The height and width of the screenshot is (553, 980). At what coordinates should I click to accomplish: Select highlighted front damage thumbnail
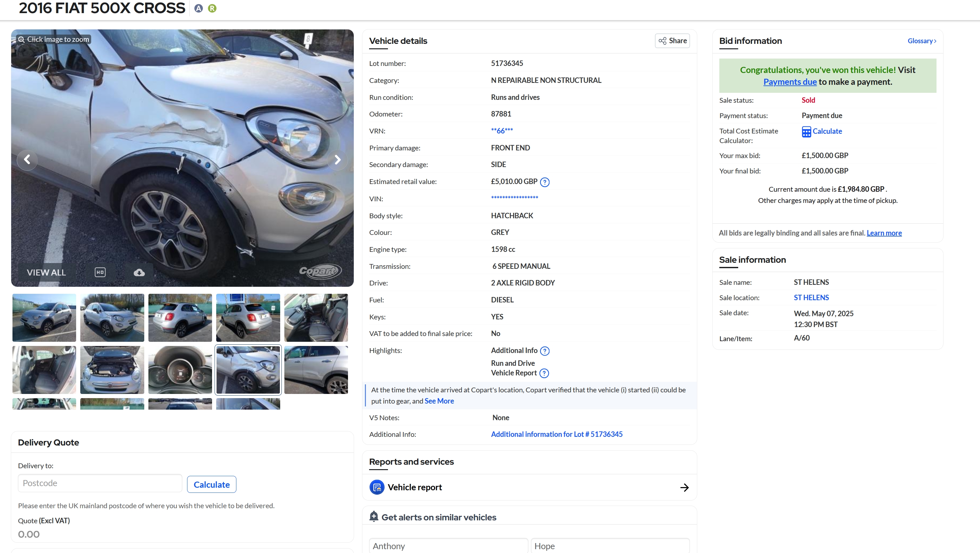(x=248, y=370)
